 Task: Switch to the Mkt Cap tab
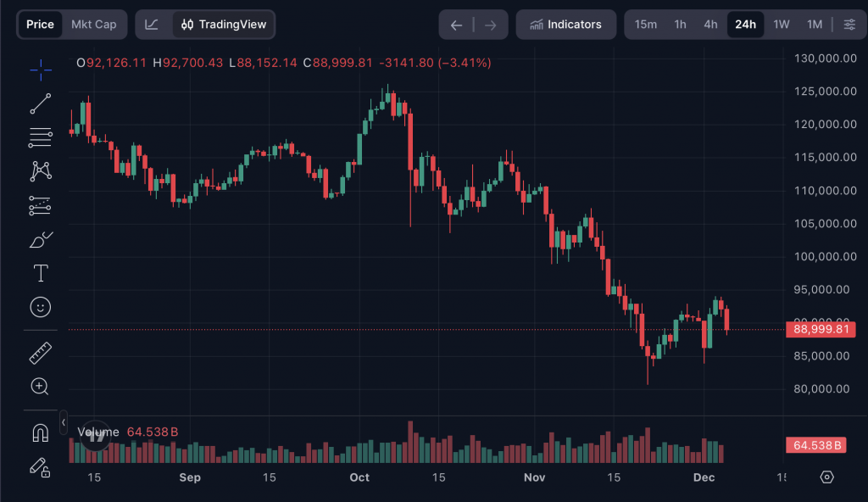pyautogui.click(x=93, y=25)
